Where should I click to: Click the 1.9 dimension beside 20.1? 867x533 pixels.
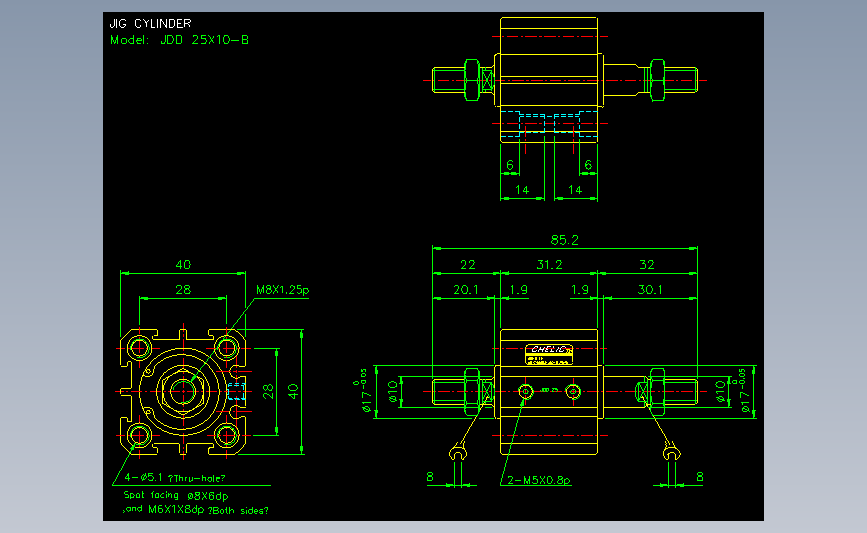[519, 290]
